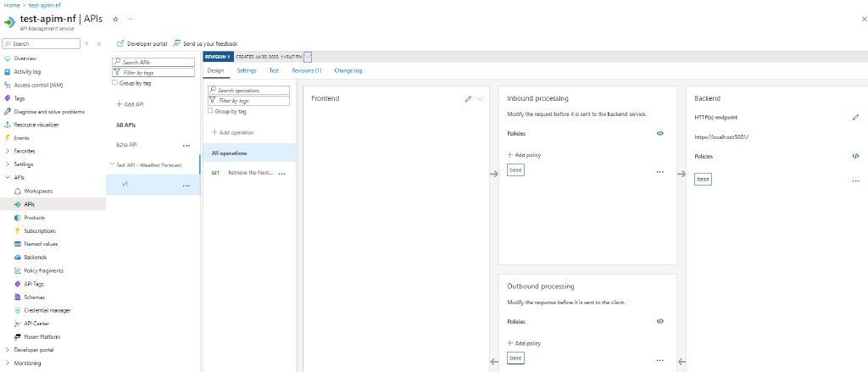
Task: Expand the Frontend chevron dropdown
Action: click(x=480, y=98)
